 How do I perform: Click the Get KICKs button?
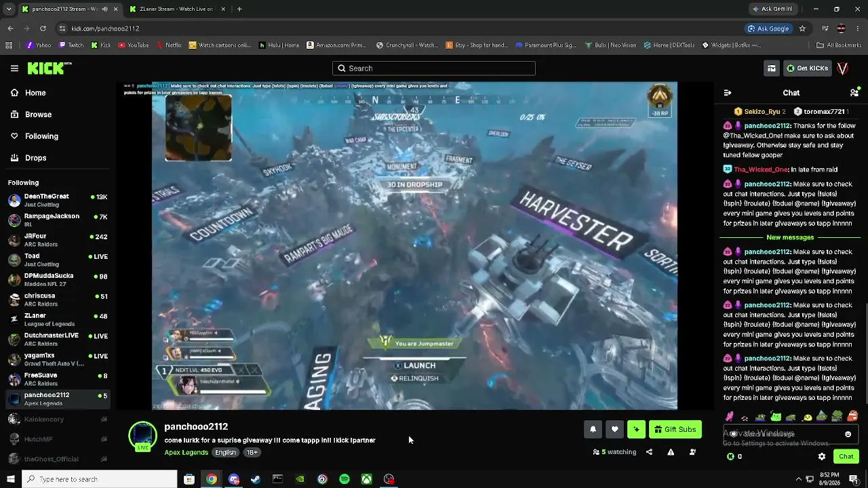point(807,68)
